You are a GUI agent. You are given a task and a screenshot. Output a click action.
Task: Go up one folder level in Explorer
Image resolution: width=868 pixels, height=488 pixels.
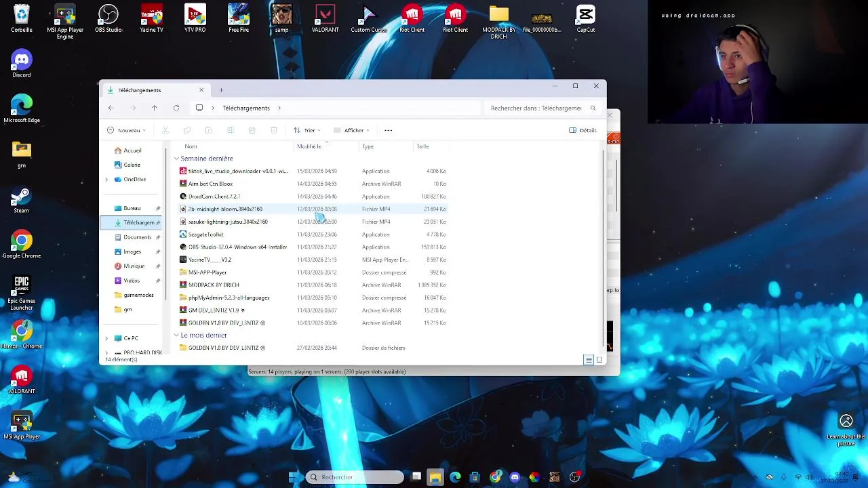coord(155,108)
